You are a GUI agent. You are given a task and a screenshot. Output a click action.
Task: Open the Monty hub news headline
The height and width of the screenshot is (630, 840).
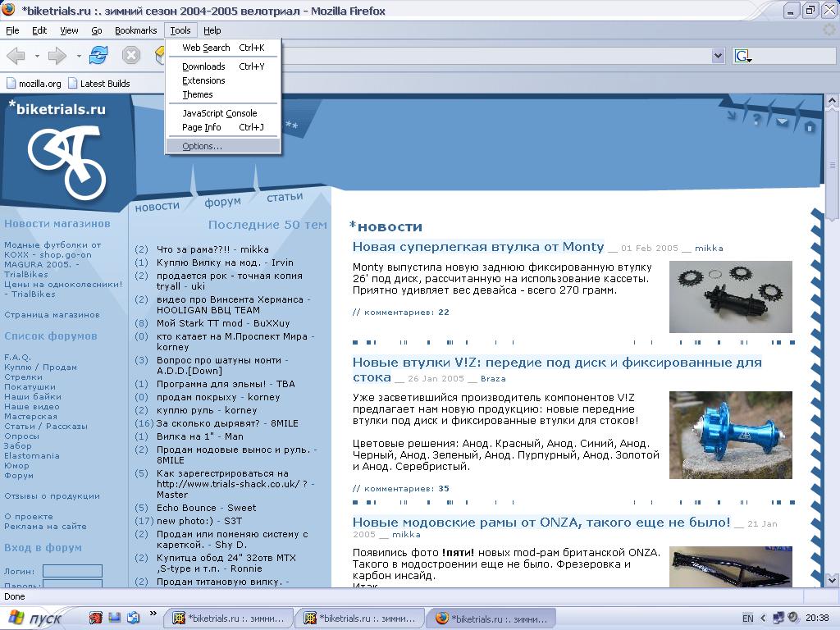(477, 247)
